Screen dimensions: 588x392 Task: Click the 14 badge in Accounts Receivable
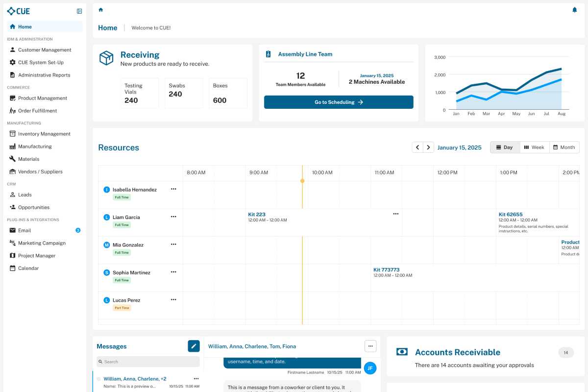(x=566, y=352)
